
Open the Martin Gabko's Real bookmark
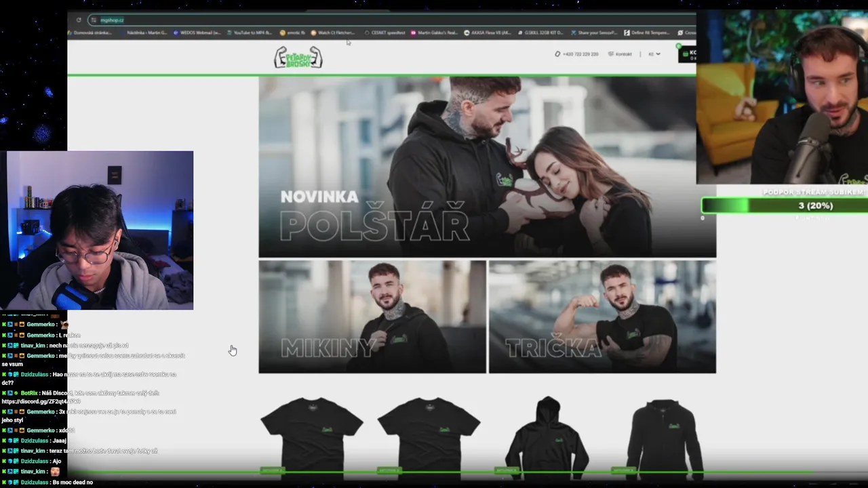click(x=435, y=33)
